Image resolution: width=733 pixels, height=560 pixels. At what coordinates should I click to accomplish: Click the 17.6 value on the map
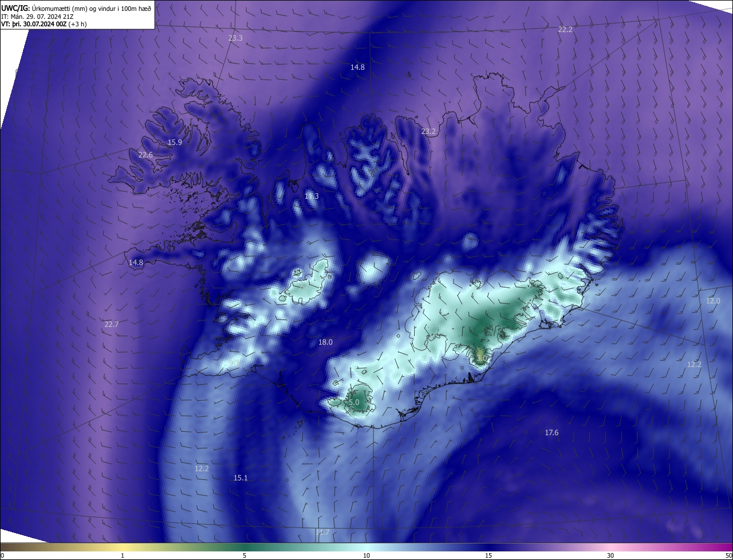pyautogui.click(x=551, y=432)
